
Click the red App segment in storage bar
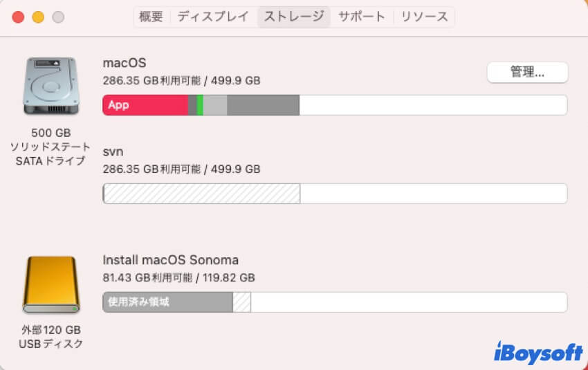[x=145, y=105]
